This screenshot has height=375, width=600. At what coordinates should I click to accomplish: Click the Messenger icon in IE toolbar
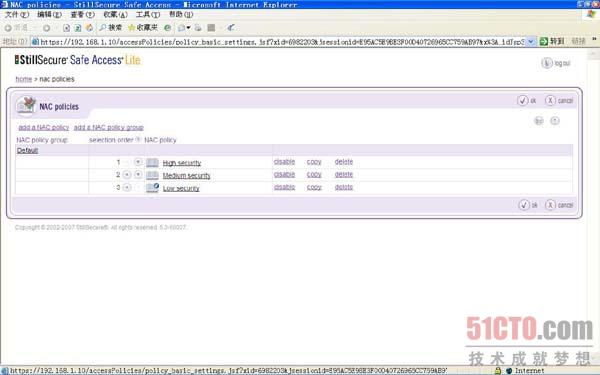click(230, 28)
